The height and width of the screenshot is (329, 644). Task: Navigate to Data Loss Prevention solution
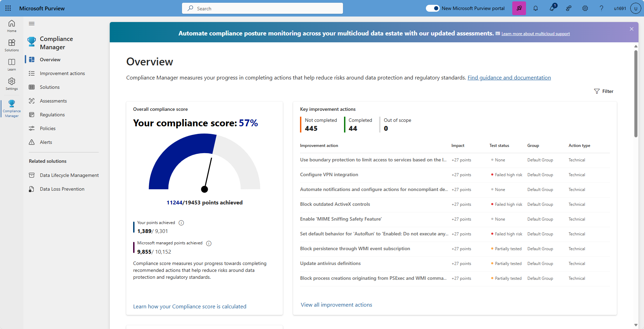pyautogui.click(x=62, y=189)
